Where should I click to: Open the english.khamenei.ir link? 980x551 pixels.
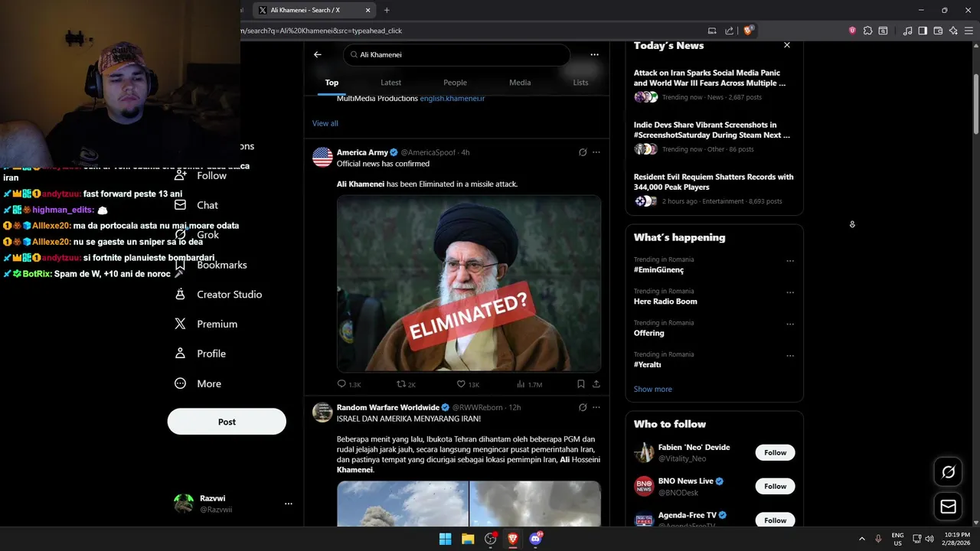tap(452, 99)
